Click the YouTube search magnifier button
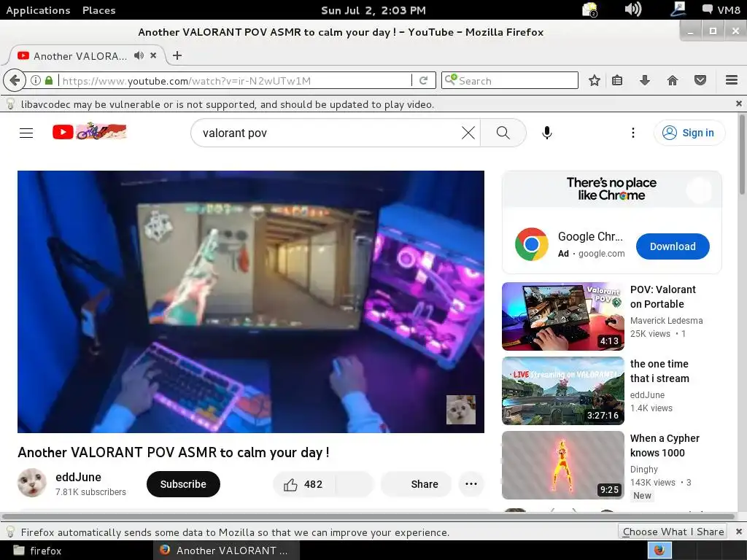 click(503, 133)
